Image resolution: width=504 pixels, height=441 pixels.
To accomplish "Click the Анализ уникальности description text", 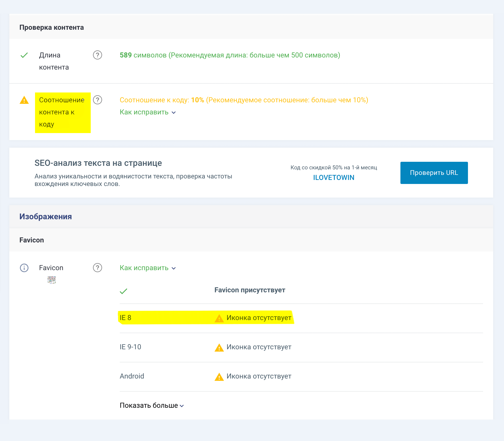I will point(133,180).
